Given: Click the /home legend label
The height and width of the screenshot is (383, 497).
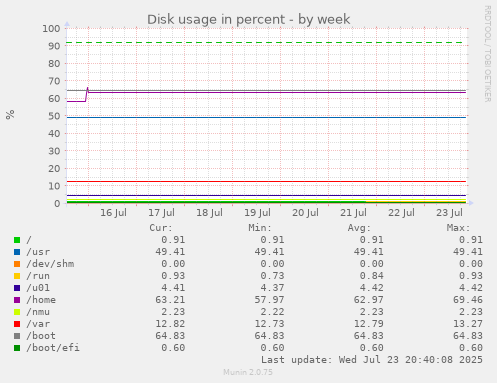Looking at the screenshot, I should pos(41,300).
